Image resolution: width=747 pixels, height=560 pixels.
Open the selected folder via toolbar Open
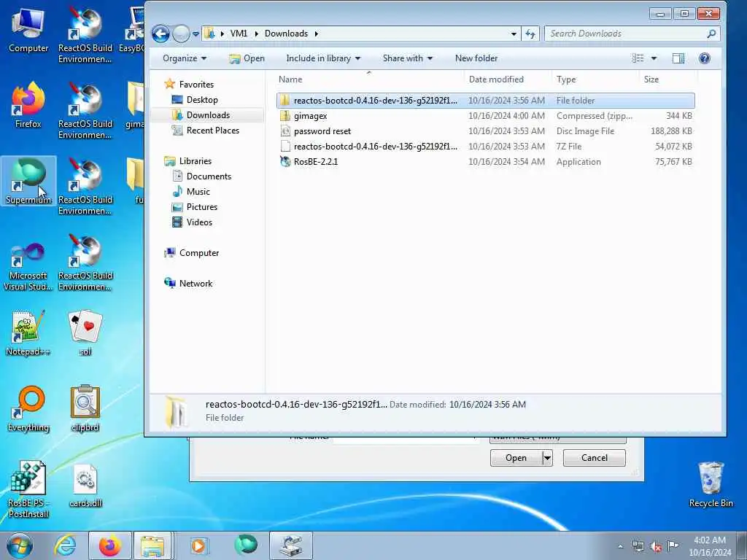247,58
